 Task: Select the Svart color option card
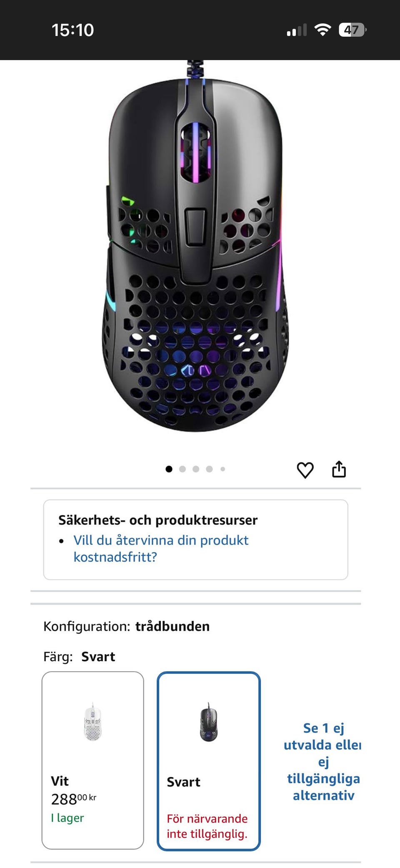209,761
